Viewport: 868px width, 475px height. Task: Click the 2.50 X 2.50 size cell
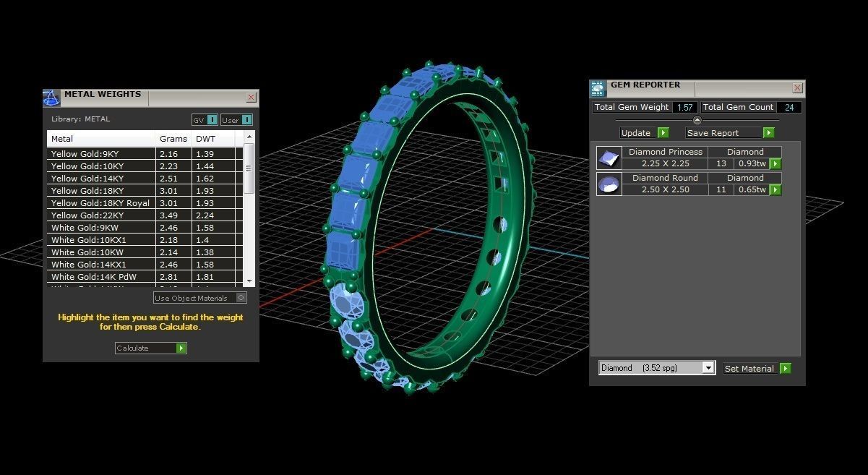tap(665, 190)
